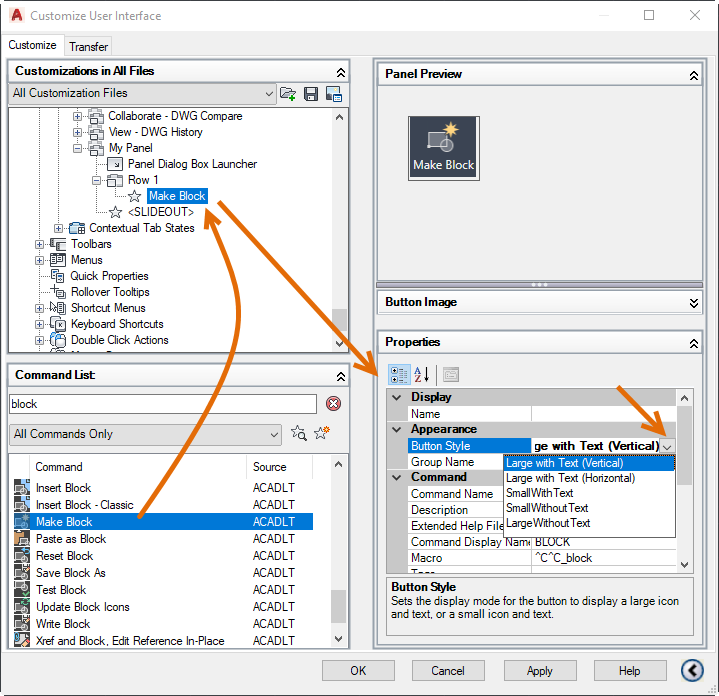Click the Test Block command icon
The image size is (719, 696).
coord(22,589)
